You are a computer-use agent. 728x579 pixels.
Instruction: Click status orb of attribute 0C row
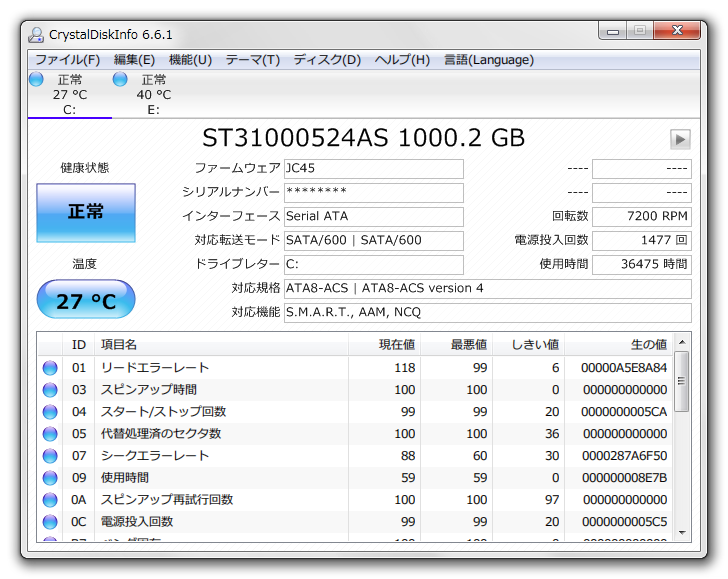tap(50, 521)
